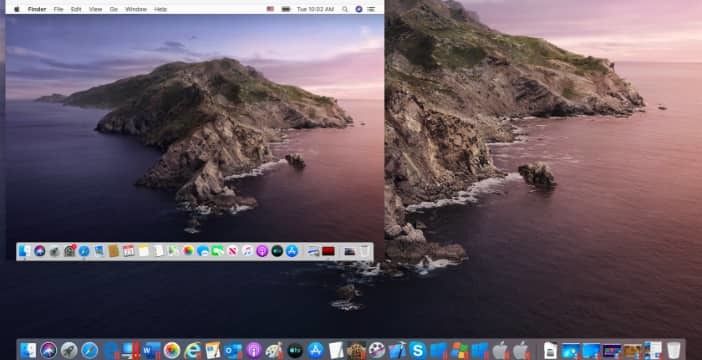Open Internet Explorer in the dark bottom dock

pos(192,350)
